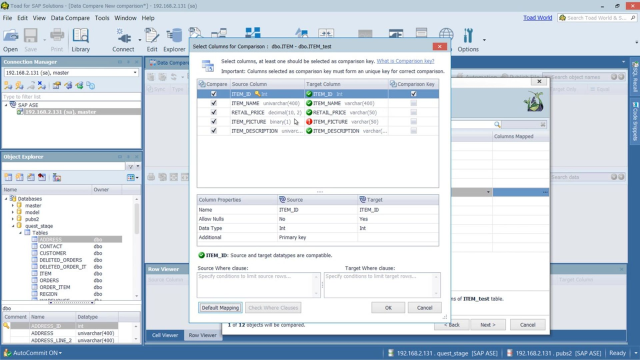Close the Select Columns dialog with red X

(440, 47)
